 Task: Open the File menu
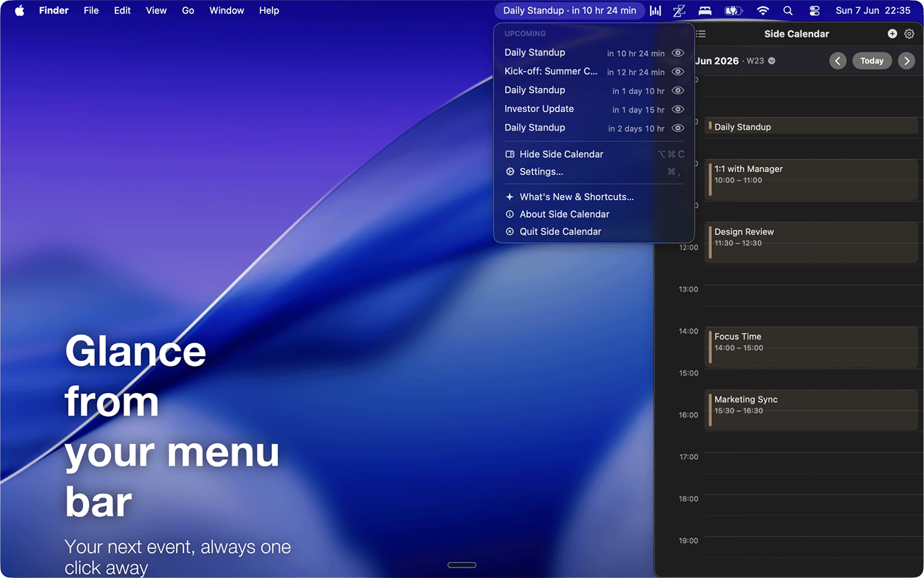pos(91,11)
